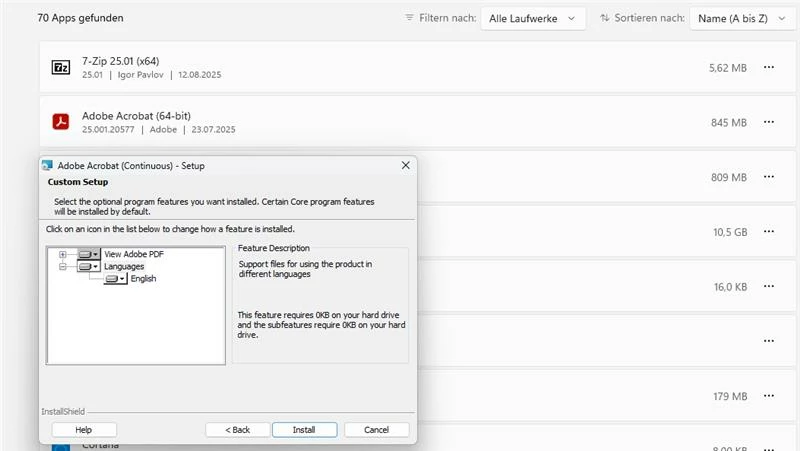
Task: Click the Igor Pavlov publisher text
Action: [x=140, y=74]
